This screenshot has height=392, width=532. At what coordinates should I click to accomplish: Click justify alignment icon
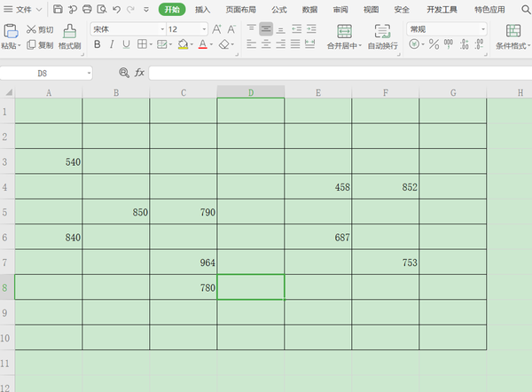tap(295, 44)
